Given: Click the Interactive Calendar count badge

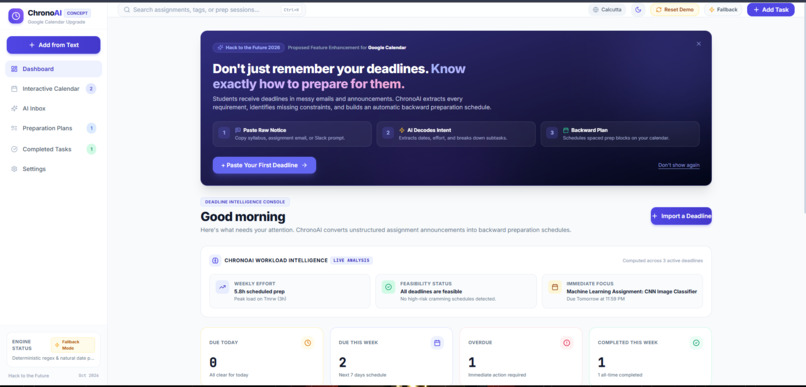Looking at the screenshot, I should click(x=91, y=89).
